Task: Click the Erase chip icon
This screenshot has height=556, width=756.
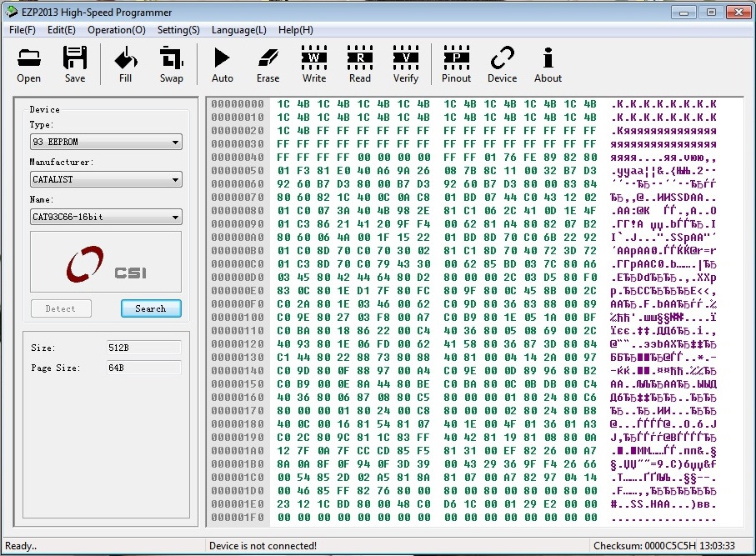Action: pyautogui.click(x=268, y=64)
